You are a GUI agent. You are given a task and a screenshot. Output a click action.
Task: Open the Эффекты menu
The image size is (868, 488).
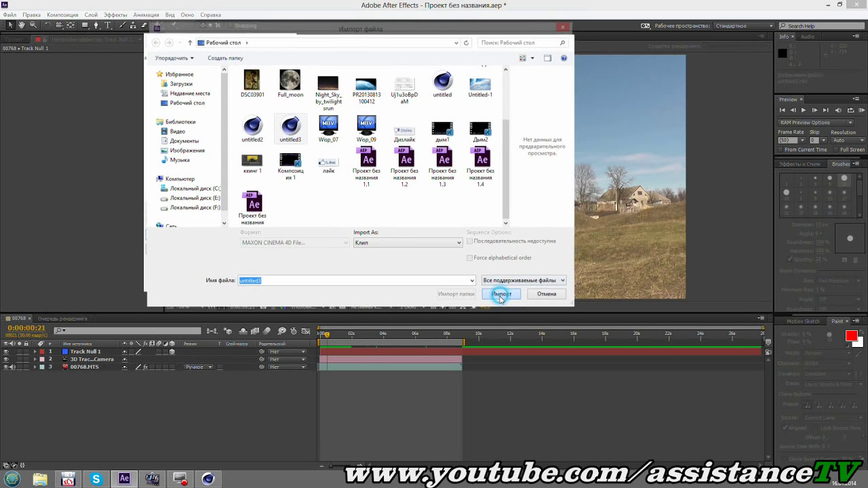pos(115,15)
